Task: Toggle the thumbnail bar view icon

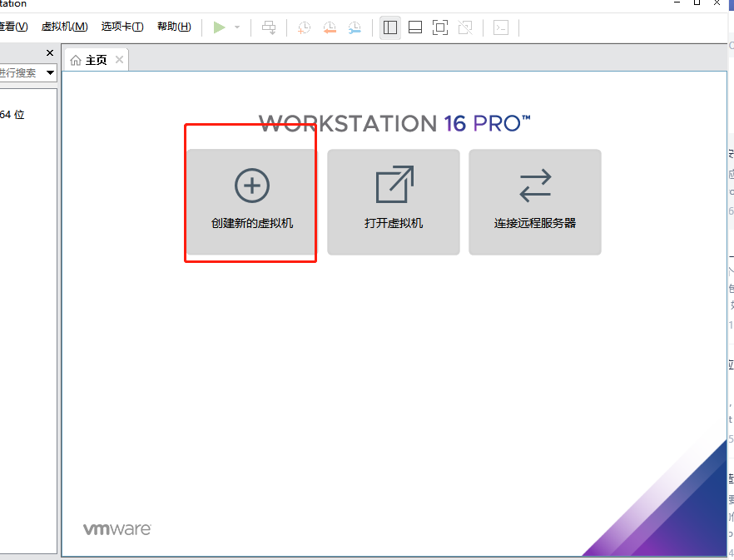Action: 415,27
